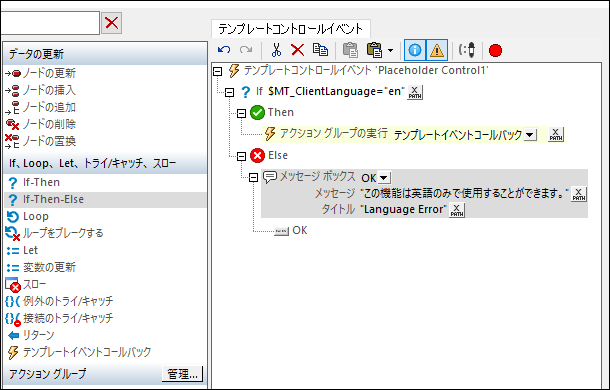
Task: Select ノードの更新 action
Action: (49, 73)
